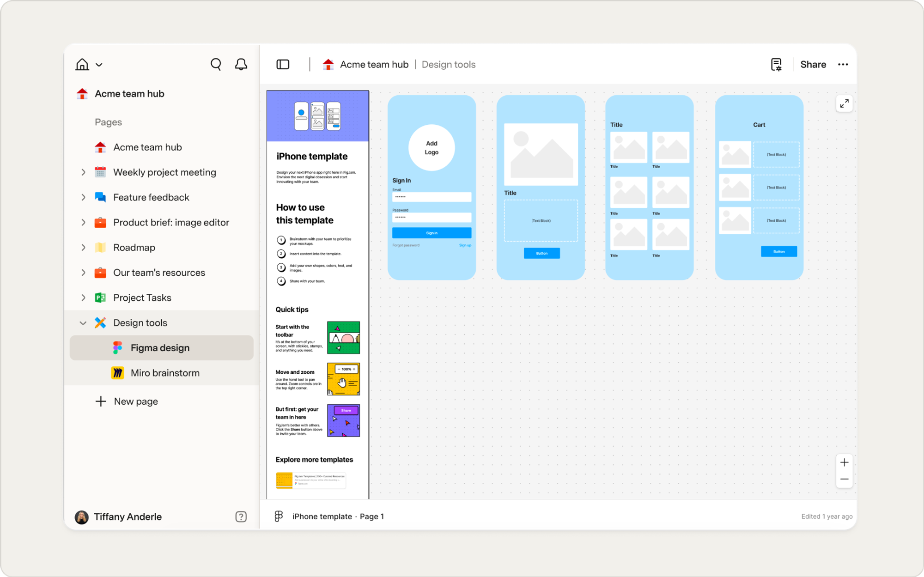Click the blue Button in the Cart frame
Image resolution: width=924 pixels, height=577 pixels.
coord(779,251)
